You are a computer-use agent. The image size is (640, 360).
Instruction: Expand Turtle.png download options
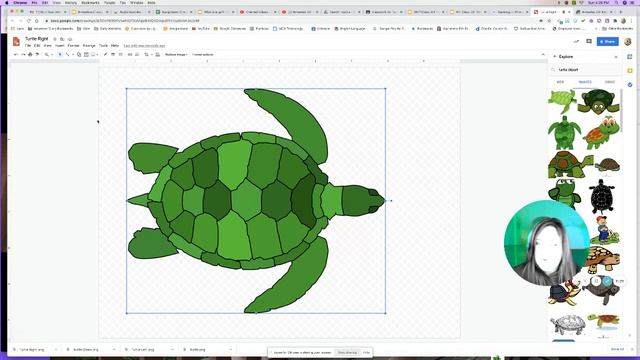231,349
